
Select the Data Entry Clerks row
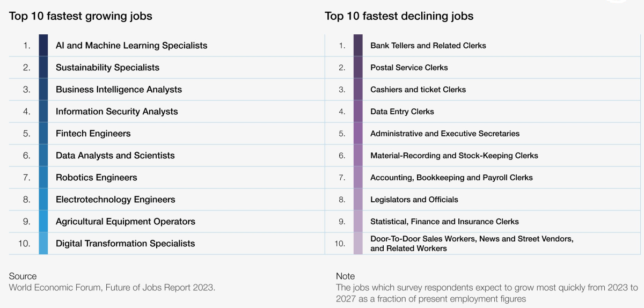tap(402, 112)
